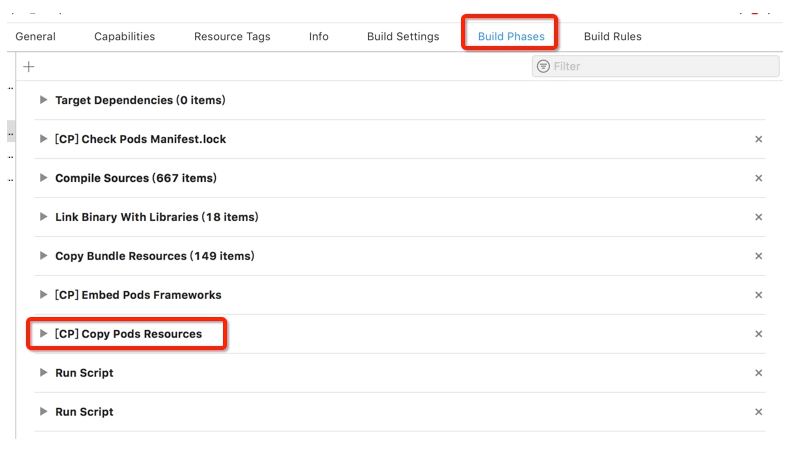This screenshot has height=453, width=789.
Task: Delete the Copy Pods Resources phase
Action: (x=759, y=334)
